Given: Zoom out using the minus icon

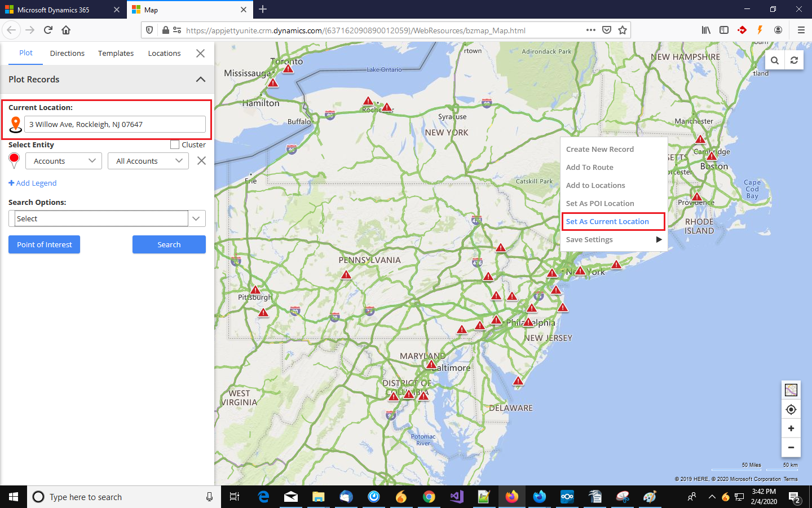Looking at the screenshot, I should point(791,448).
